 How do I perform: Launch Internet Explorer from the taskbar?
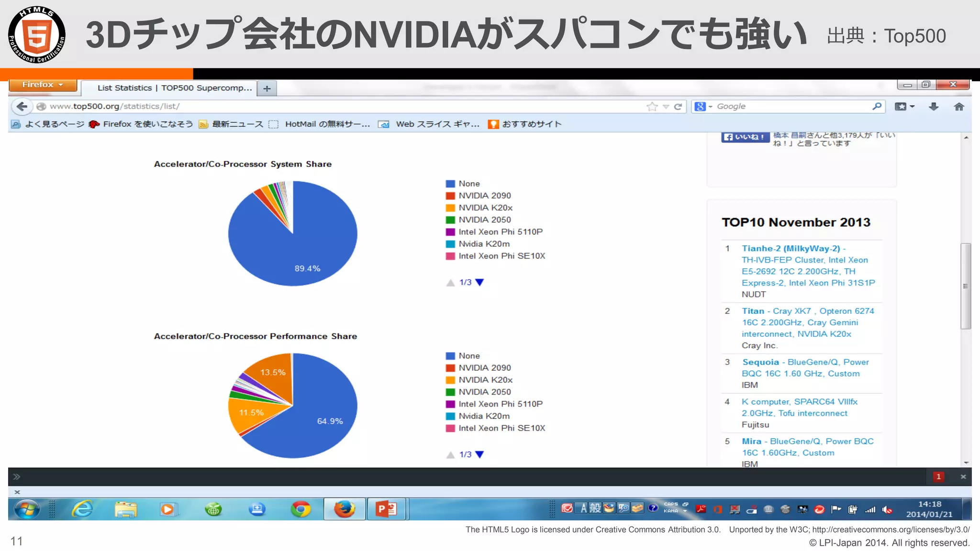(x=82, y=509)
